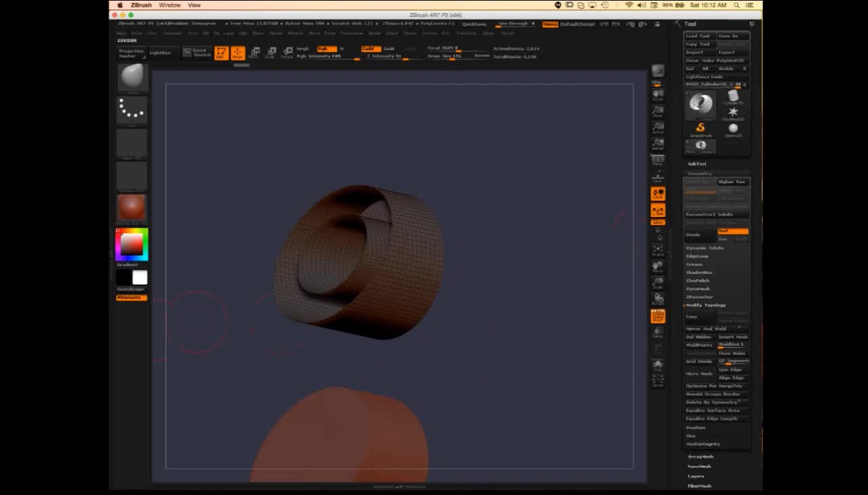868x495 pixels.
Task: Click the red material sphere thumbnail
Action: tap(132, 207)
